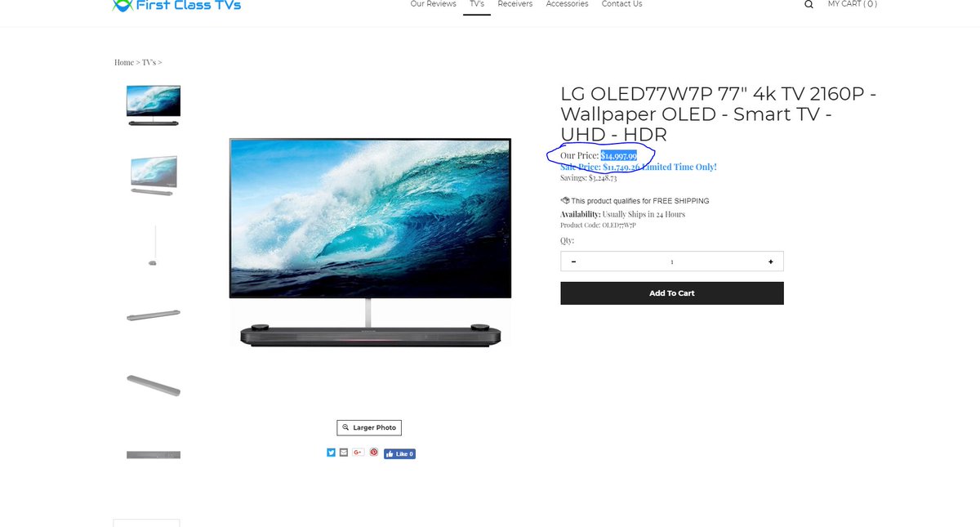The width and height of the screenshot is (980, 527).
Task: Add the LG TV to cart
Action: 672,293
